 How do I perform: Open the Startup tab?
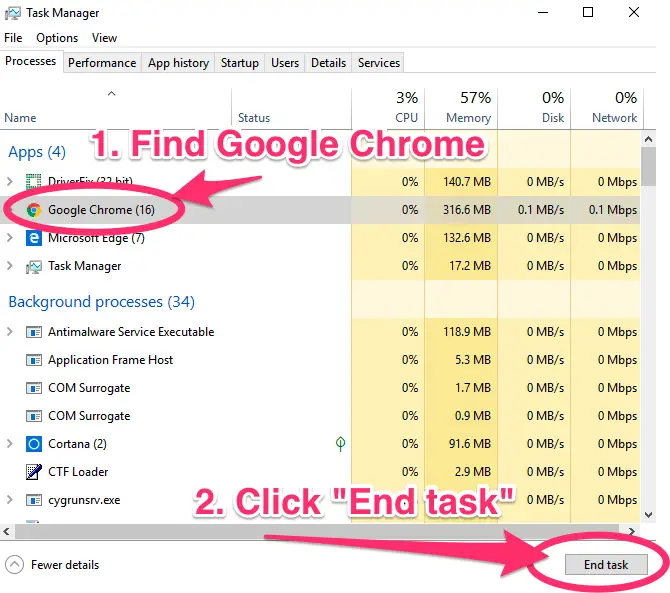[x=240, y=63]
